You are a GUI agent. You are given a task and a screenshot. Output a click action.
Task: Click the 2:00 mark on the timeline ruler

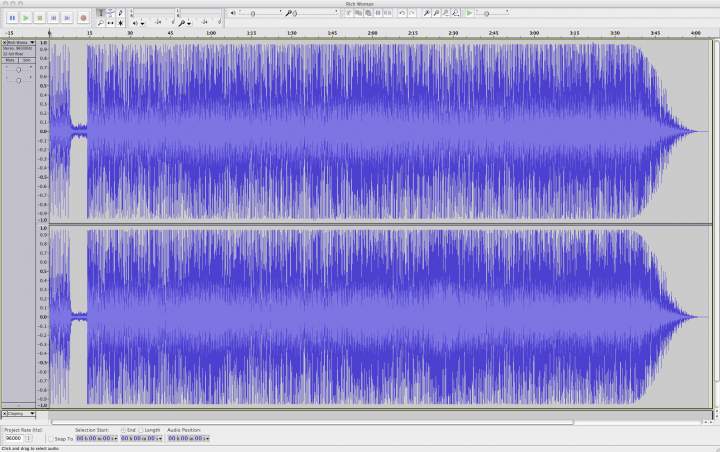(x=373, y=33)
